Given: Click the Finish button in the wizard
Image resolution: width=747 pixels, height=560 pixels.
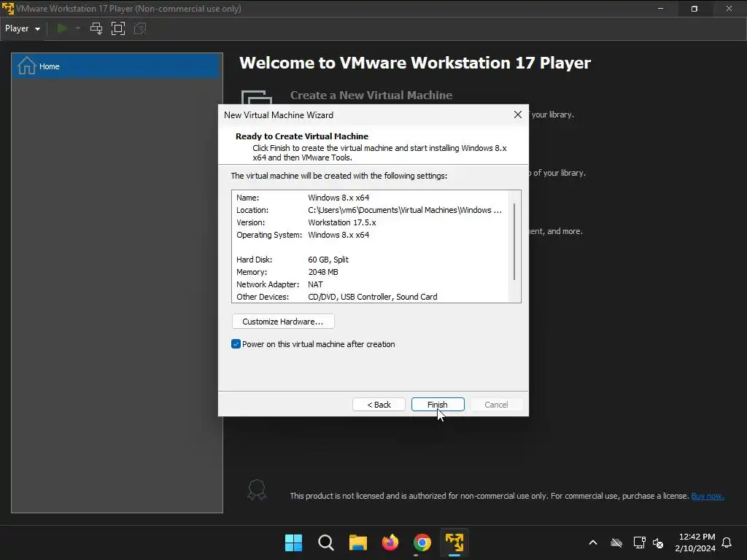Looking at the screenshot, I should (x=438, y=404).
